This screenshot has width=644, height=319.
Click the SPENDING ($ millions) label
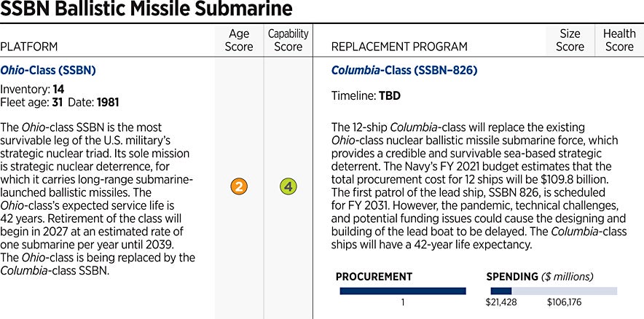tap(540, 277)
